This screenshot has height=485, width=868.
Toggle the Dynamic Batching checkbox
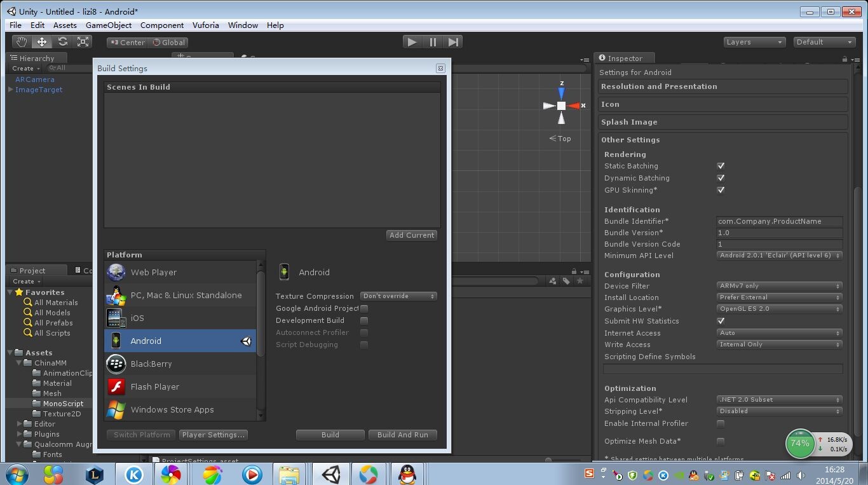tap(721, 178)
